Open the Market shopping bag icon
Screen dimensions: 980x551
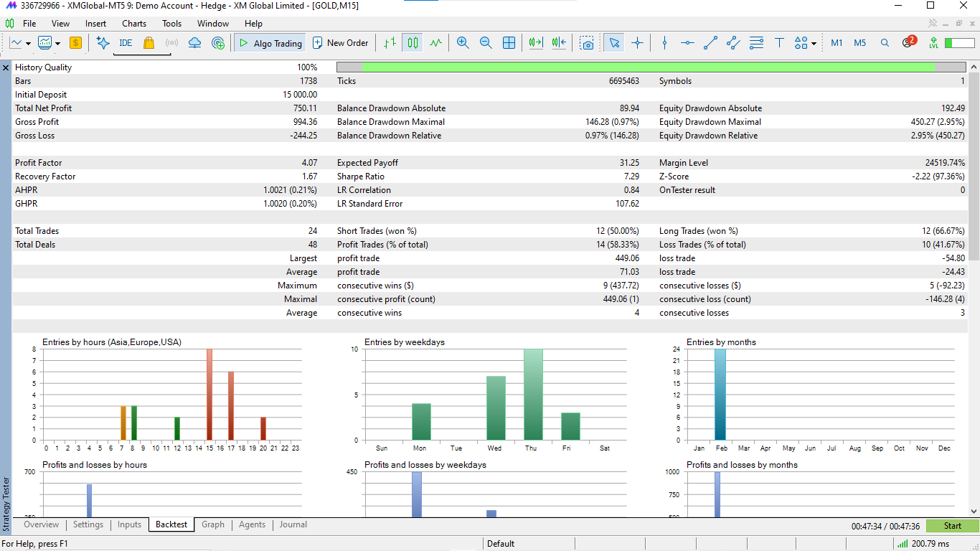tap(149, 43)
